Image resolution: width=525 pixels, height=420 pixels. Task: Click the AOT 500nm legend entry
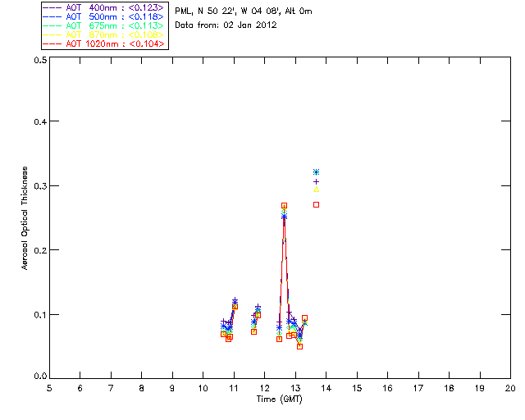click(104, 16)
